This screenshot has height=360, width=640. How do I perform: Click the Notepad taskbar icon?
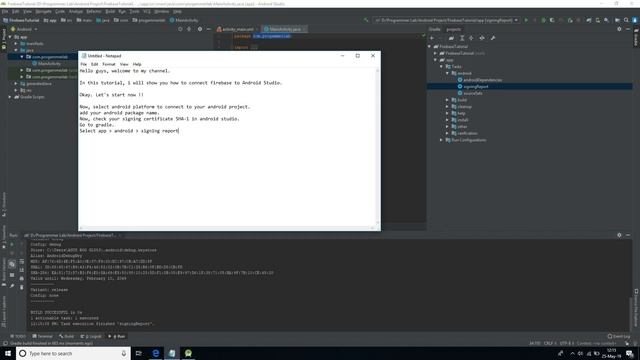click(x=172, y=353)
